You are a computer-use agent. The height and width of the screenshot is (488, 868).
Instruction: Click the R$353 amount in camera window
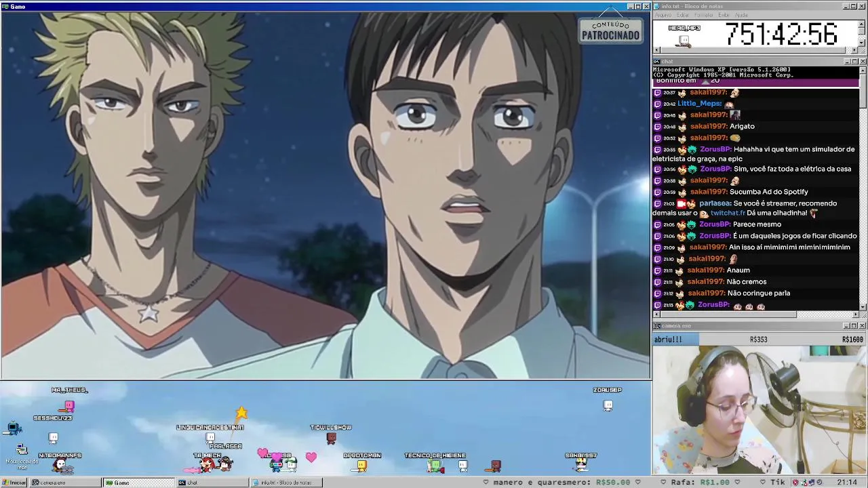pos(758,340)
